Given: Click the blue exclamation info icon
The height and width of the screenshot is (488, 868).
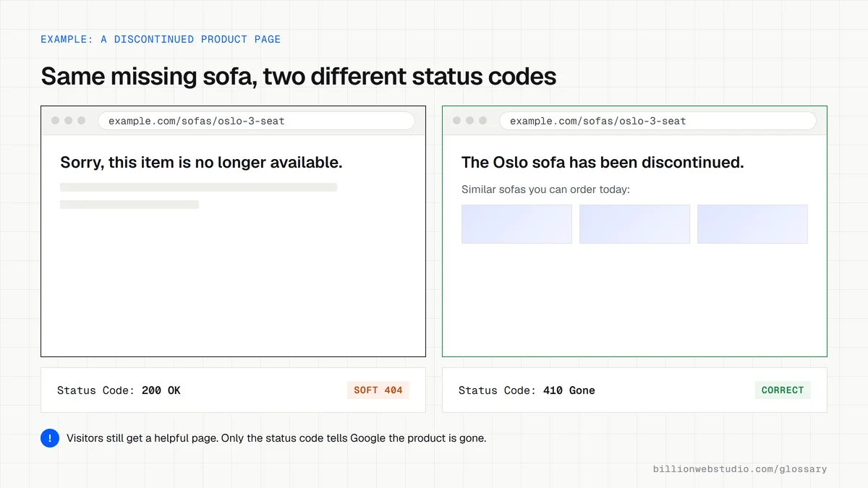Looking at the screenshot, I should [49, 438].
